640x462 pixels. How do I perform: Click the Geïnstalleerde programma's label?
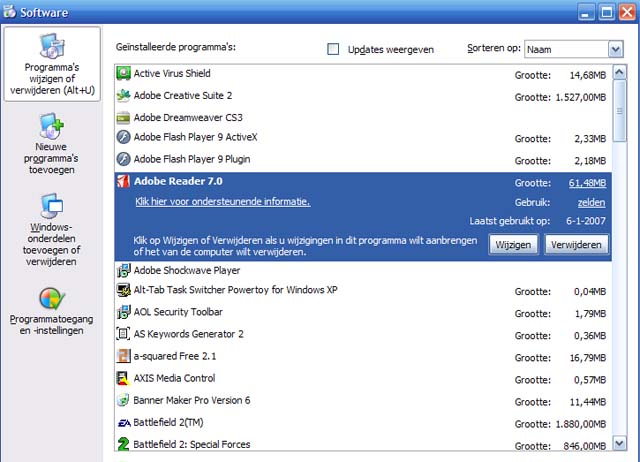pyautogui.click(x=176, y=47)
